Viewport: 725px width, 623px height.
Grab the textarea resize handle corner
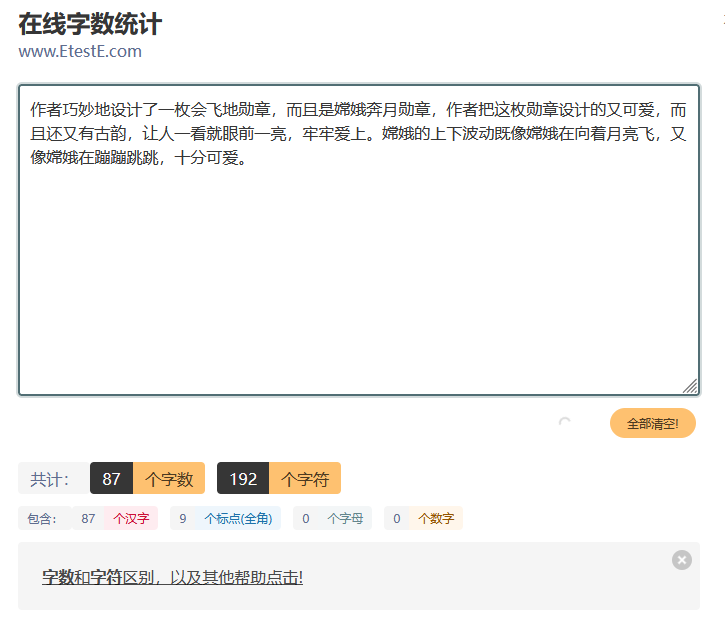point(690,386)
